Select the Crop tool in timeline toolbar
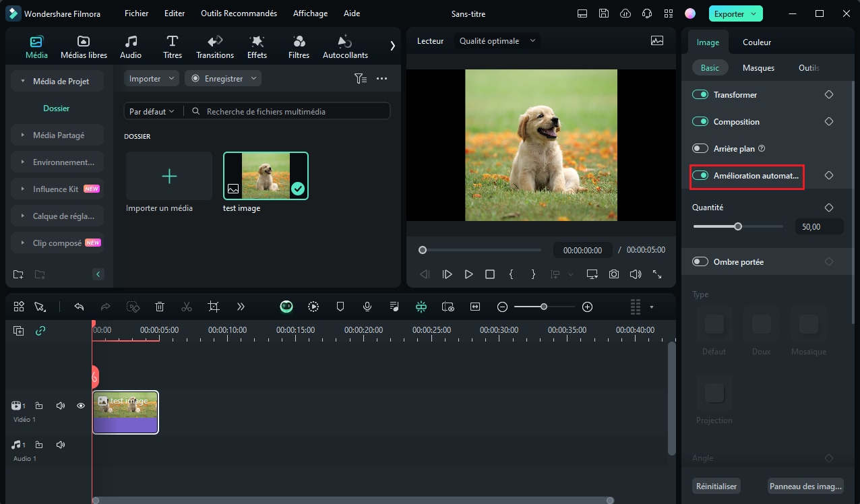The width and height of the screenshot is (860, 504). (214, 307)
